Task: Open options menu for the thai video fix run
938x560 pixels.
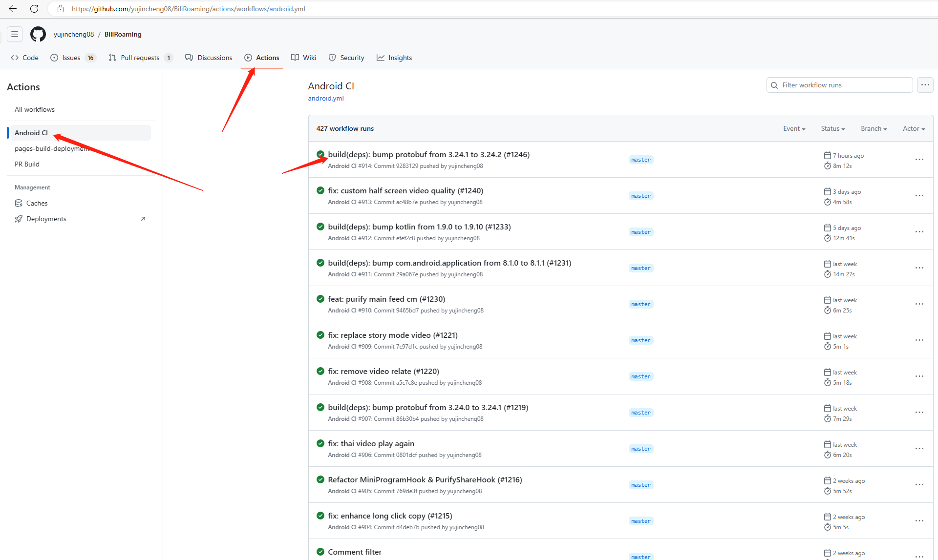Action: (x=919, y=448)
